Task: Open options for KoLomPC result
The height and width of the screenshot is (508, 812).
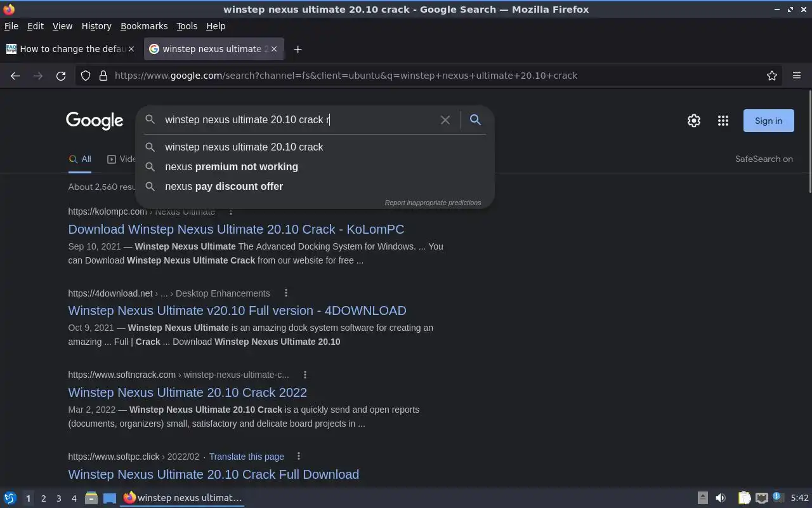Action: click(x=231, y=211)
